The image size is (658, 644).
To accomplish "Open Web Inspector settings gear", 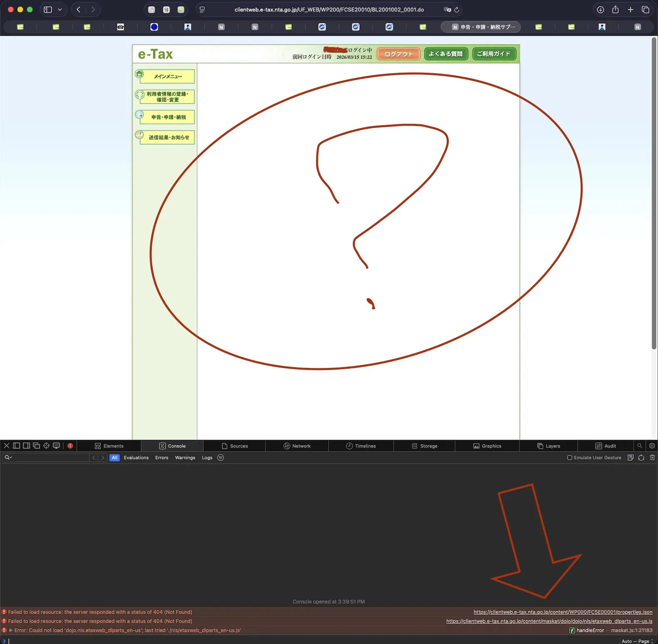I will coord(652,446).
